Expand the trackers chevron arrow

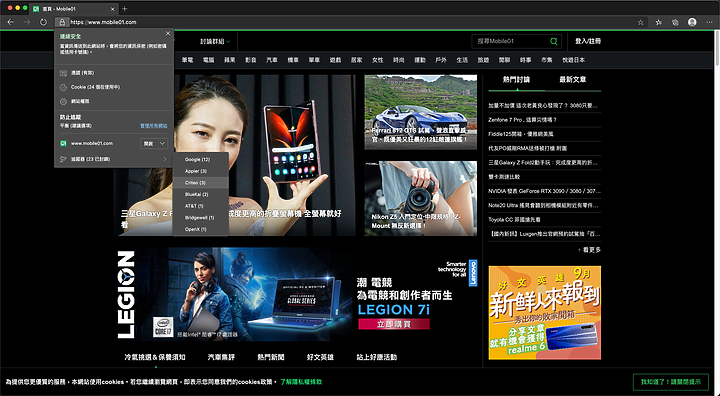[x=165, y=159]
